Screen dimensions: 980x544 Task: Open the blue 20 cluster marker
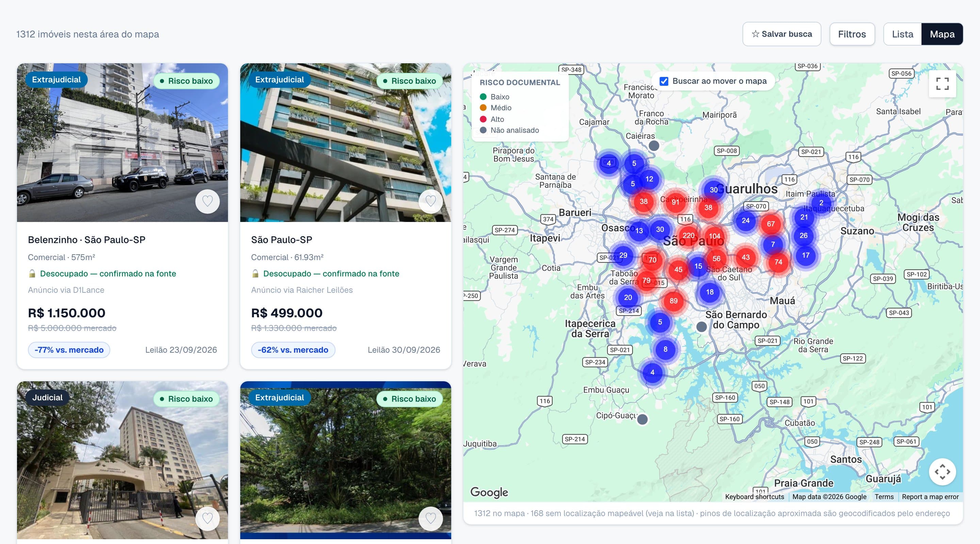628,297
